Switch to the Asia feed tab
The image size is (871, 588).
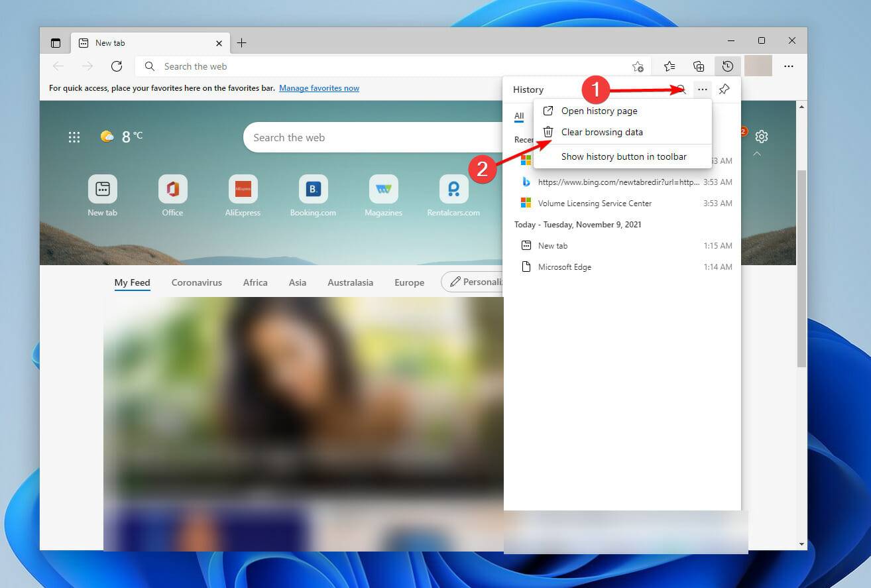tap(298, 282)
